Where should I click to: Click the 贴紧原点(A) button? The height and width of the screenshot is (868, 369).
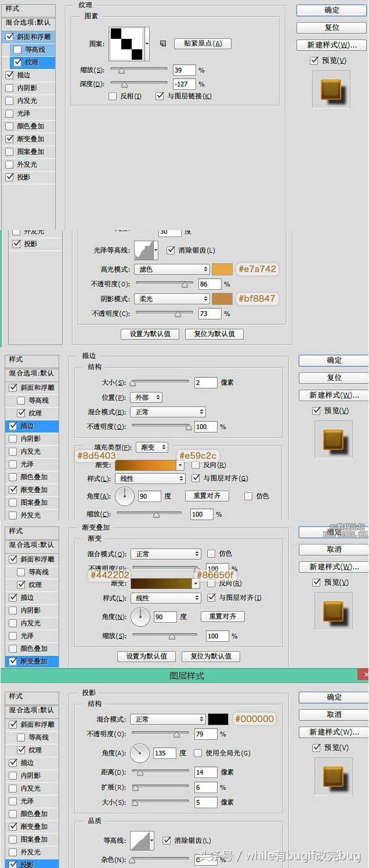(202, 43)
